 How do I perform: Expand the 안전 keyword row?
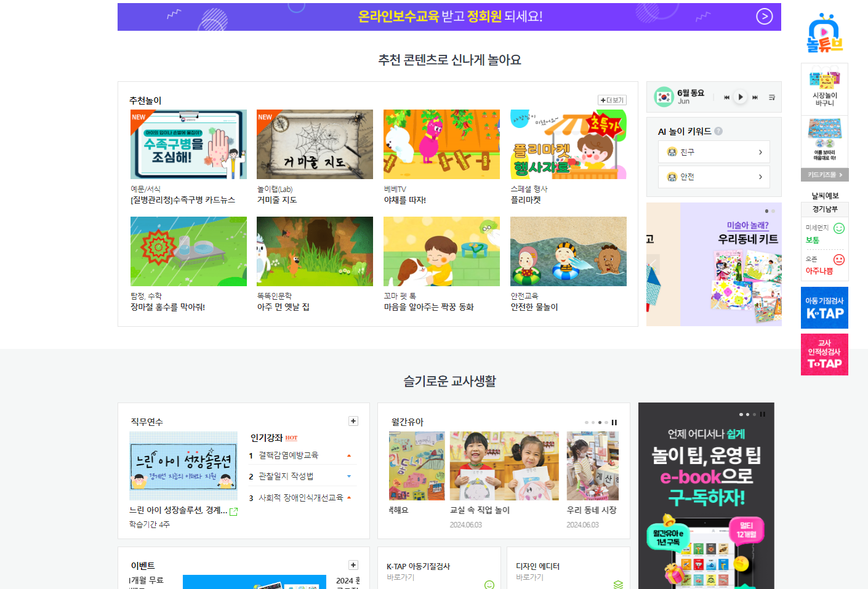pyautogui.click(x=714, y=177)
